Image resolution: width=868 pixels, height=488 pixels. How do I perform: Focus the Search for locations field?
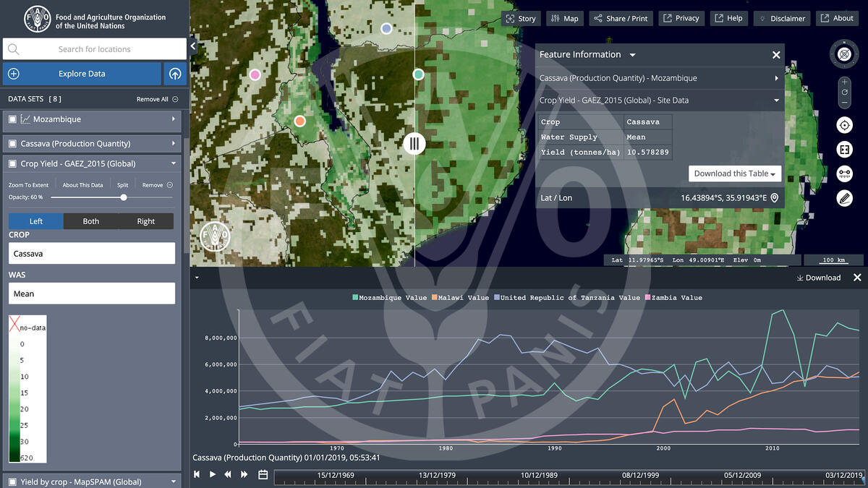(95, 49)
